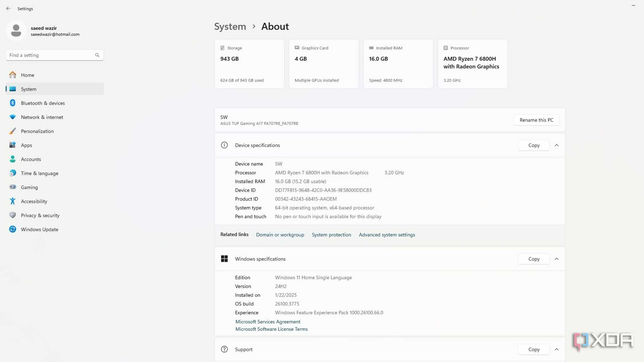Open Domain or workgroup link
The width and height of the screenshot is (644, 362).
[280, 235]
